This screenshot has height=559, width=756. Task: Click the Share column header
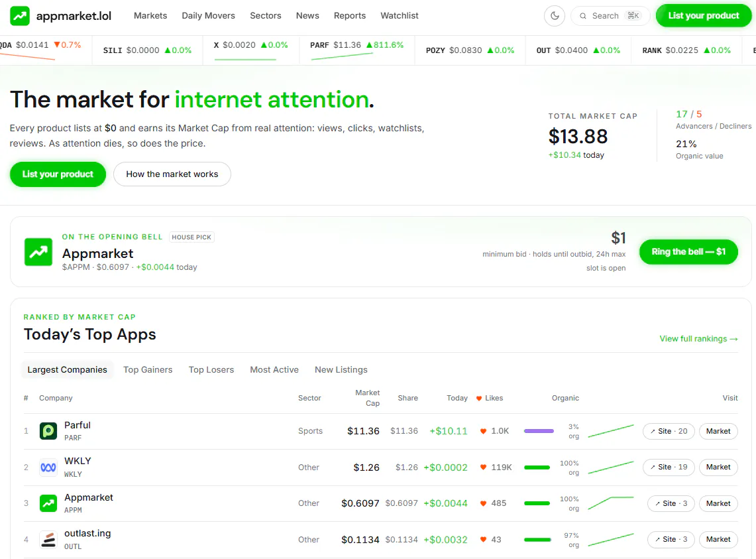click(x=408, y=399)
